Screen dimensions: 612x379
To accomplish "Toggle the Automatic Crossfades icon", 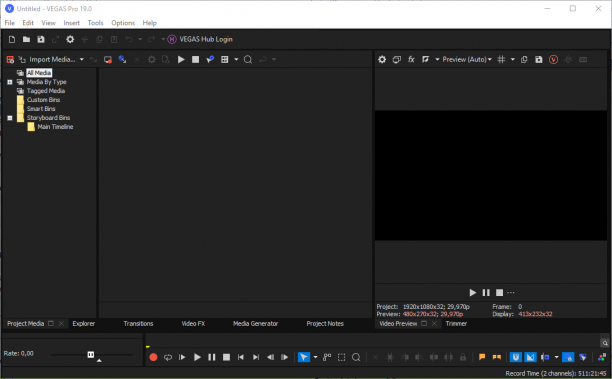I will coord(530,357).
